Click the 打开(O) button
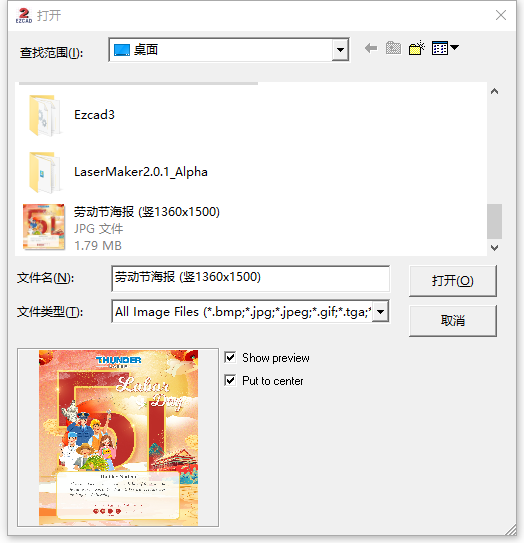 [453, 281]
